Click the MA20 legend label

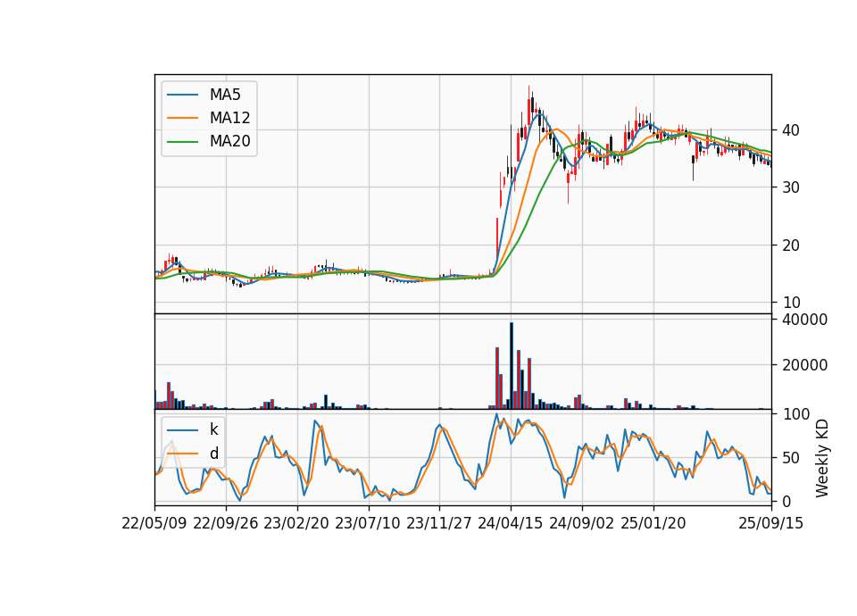tap(229, 141)
